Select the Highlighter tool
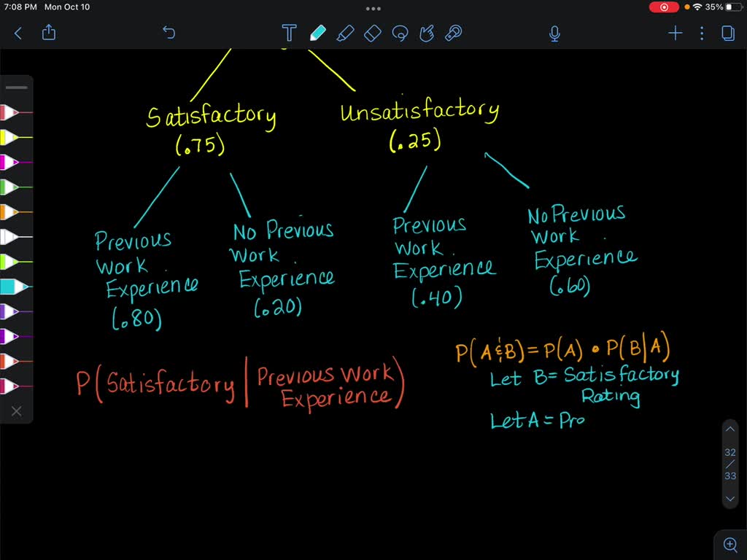Image resolution: width=747 pixels, height=560 pixels. pyautogui.click(x=345, y=33)
